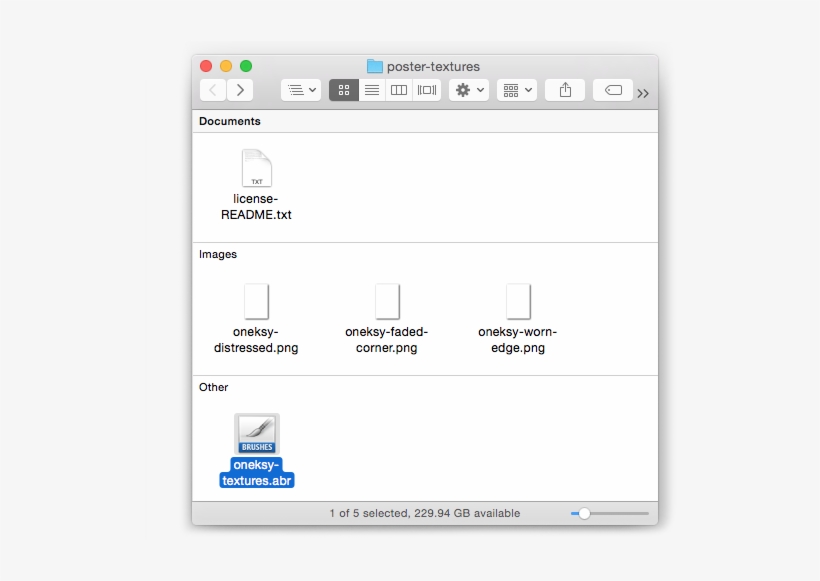Click the Forward navigation arrow

[x=240, y=90]
